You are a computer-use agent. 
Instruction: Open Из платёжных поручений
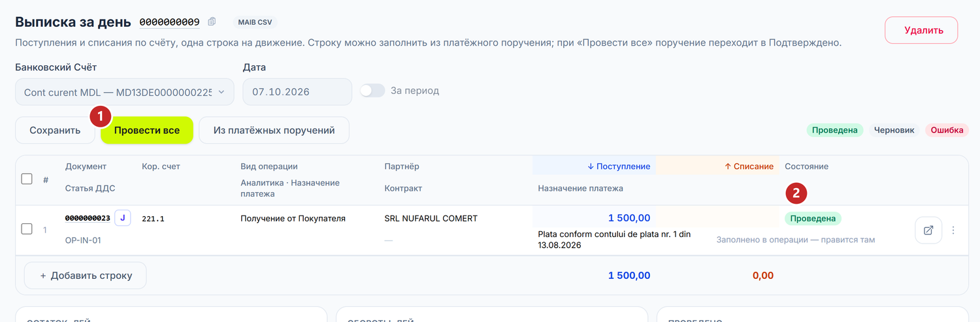(274, 130)
